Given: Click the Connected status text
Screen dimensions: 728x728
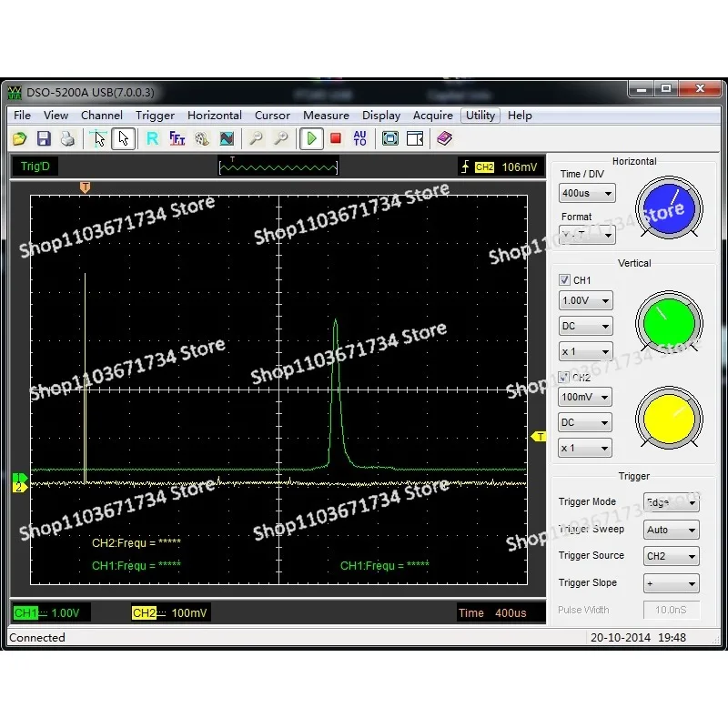Looking at the screenshot, I should coord(37,638).
